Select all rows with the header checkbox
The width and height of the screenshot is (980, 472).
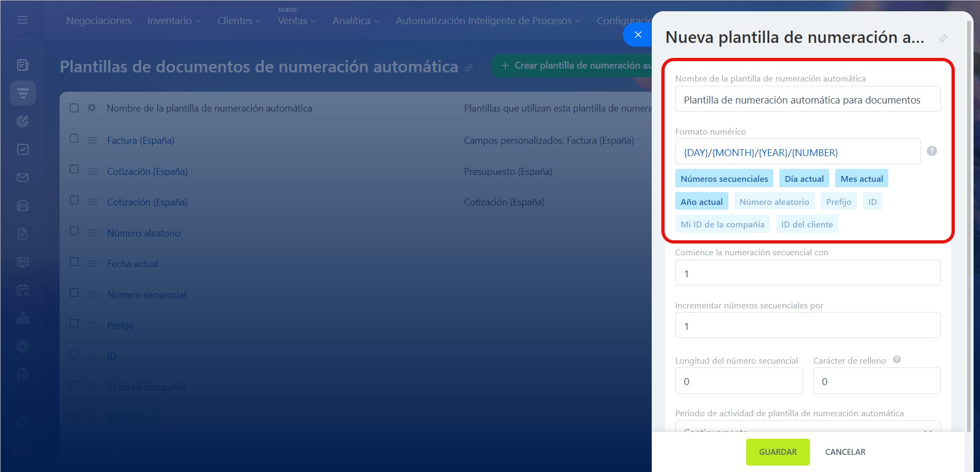(74, 108)
